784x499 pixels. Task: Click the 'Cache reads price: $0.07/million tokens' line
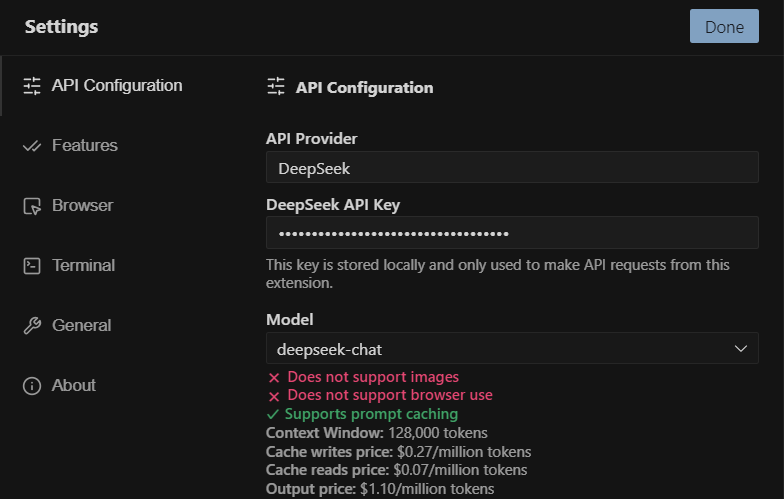396,470
